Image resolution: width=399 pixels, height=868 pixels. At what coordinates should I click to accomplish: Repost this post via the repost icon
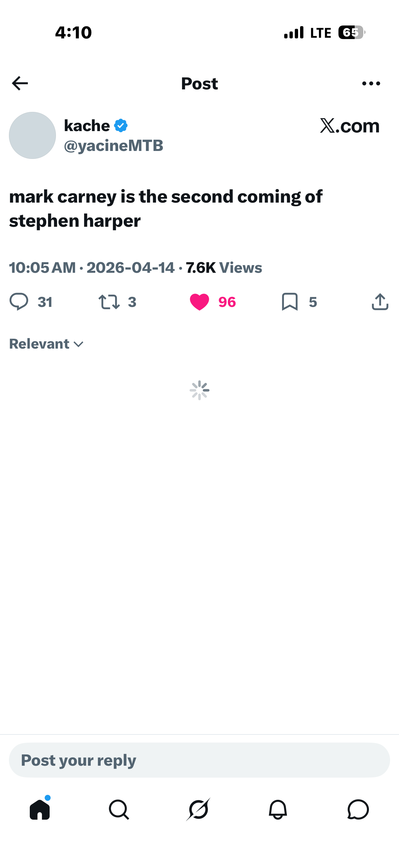tap(109, 302)
